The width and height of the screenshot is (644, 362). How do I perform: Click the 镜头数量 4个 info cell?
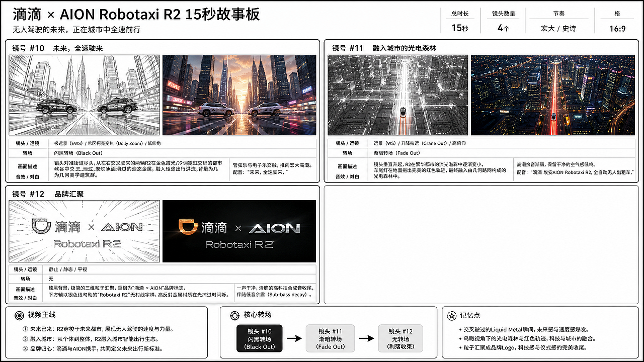[503, 22]
